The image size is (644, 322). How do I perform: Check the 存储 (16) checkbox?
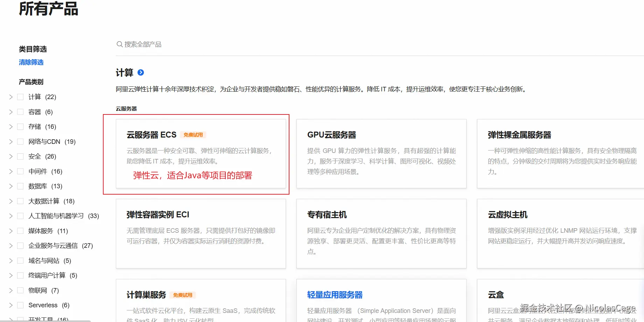[x=20, y=127]
